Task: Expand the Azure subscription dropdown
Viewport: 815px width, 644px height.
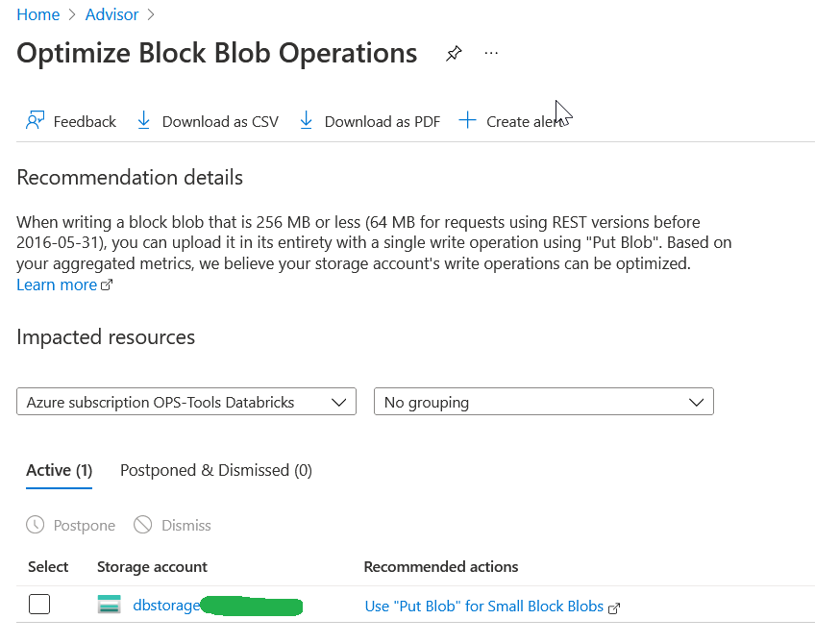Action: (186, 402)
